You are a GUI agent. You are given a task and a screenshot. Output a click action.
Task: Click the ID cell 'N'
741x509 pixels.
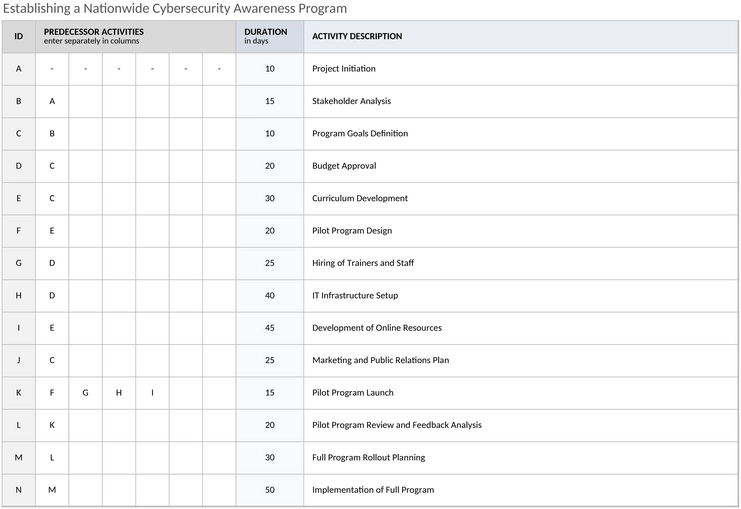[x=18, y=490]
